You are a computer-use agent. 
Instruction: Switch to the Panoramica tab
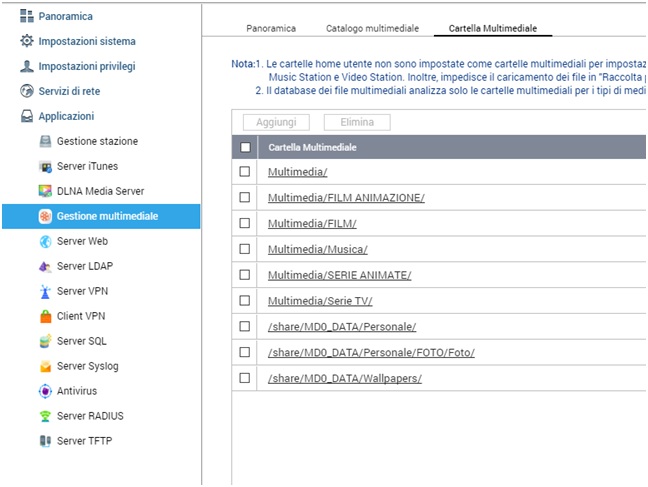click(x=271, y=29)
